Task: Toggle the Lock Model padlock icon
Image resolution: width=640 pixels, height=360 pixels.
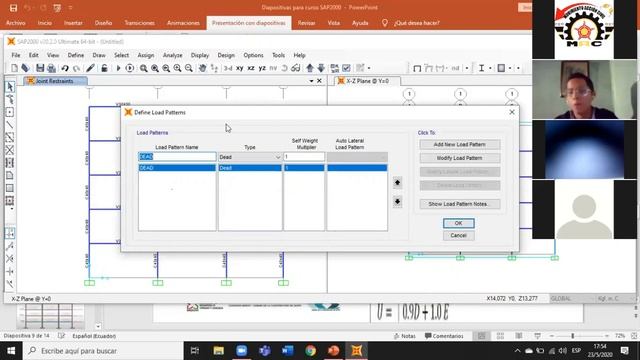Action: pos(104,68)
